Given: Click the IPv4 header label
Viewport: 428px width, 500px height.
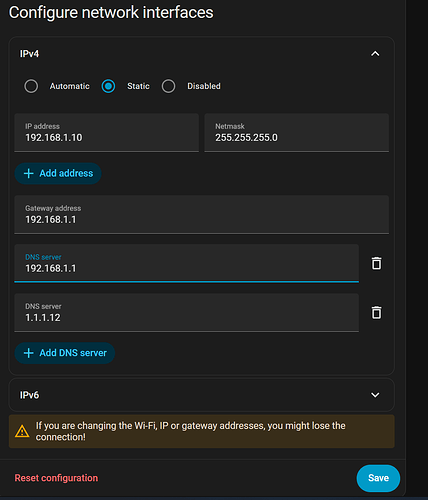Looking at the screenshot, I should point(29,54).
